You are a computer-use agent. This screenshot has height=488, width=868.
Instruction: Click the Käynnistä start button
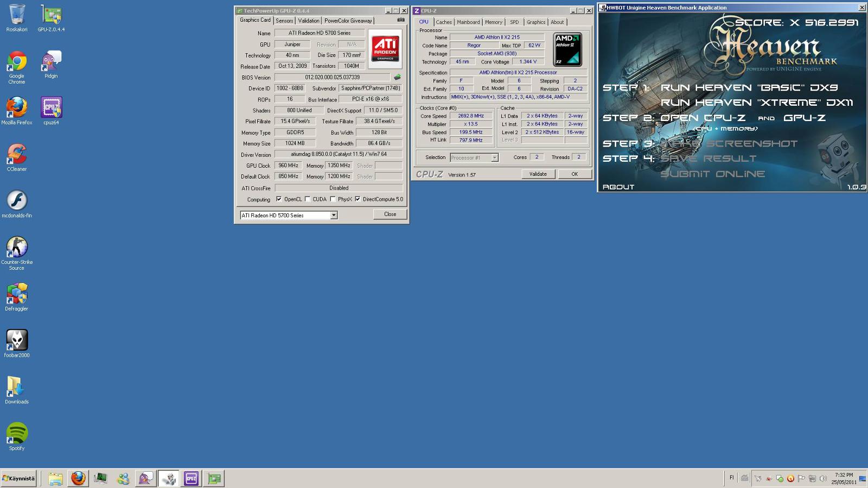(19, 478)
